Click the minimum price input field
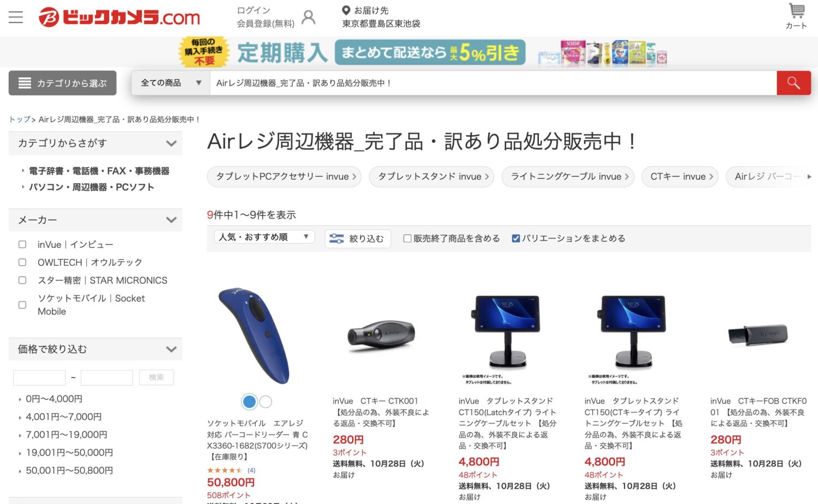Viewport: 818px width, 504px height. (x=39, y=378)
